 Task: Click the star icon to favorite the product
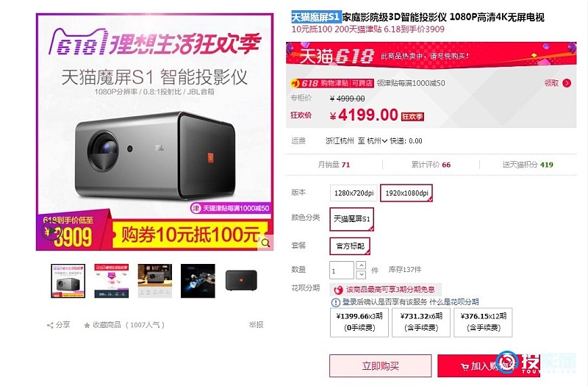point(87,325)
